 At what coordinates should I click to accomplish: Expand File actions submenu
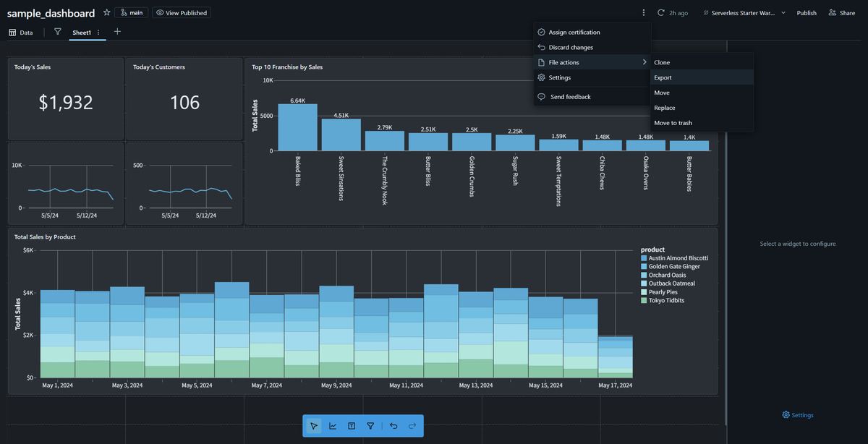[592, 62]
